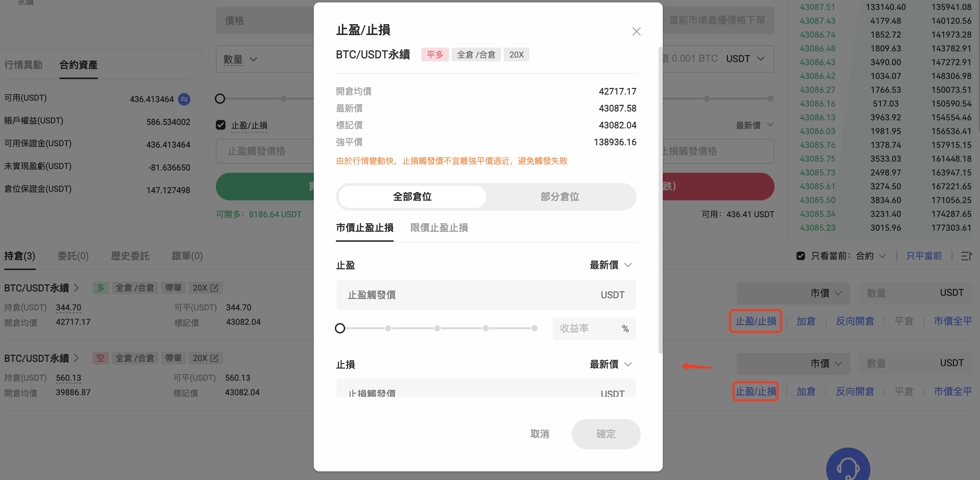Screen dimensions: 980x480
Task: Edit leverage 20X on the short position
Action: tap(214, 358)
